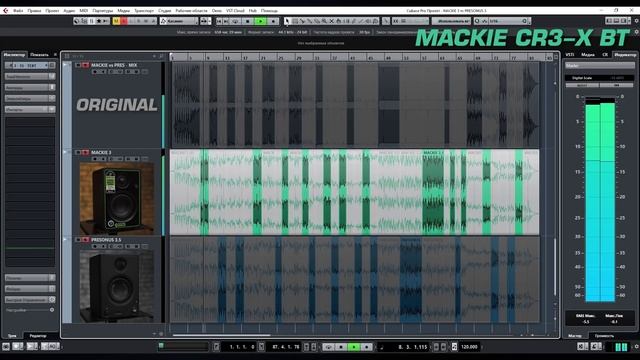
Task: Click green Play in top toolbar
Action: tap(260, 21)
